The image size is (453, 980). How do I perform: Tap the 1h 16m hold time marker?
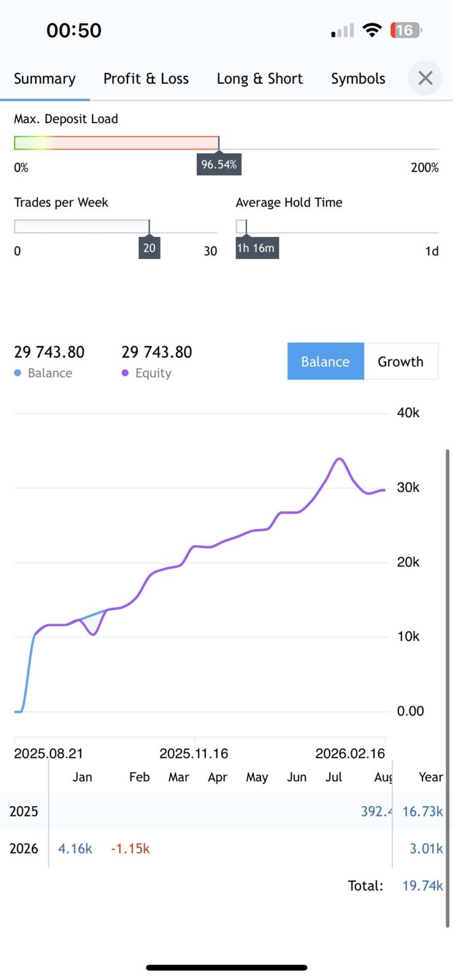coord(257,248)
